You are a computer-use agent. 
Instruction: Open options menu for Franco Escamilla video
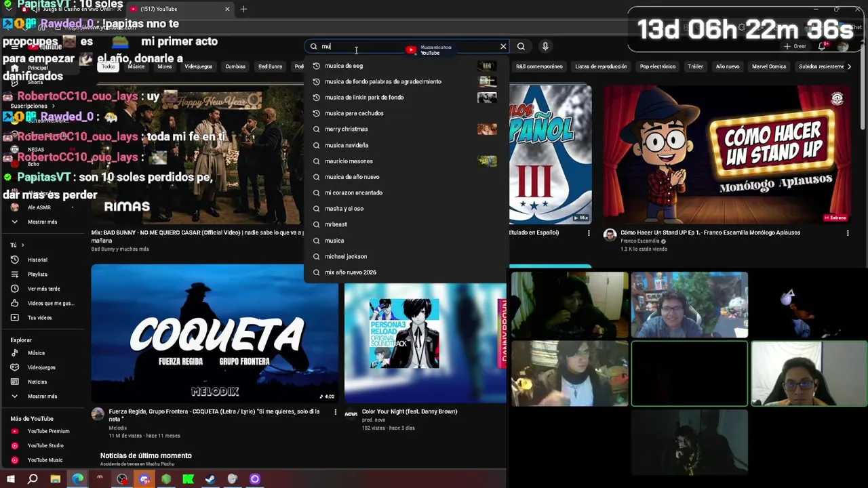click(x=847, y=232)
